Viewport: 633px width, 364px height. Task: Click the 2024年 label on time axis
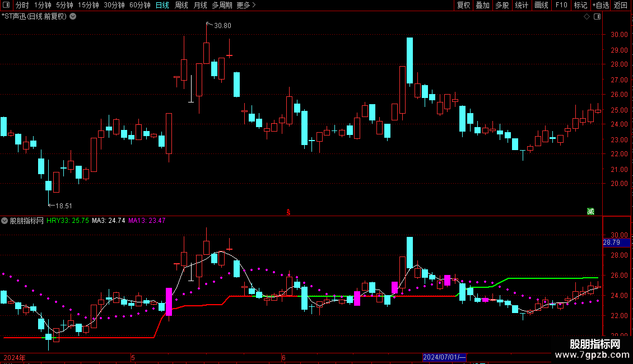pyautogui.click(x=15, y=358)
